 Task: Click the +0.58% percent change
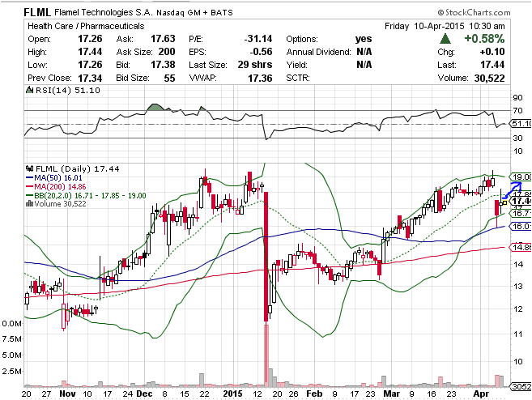click(x=484, y=39)
